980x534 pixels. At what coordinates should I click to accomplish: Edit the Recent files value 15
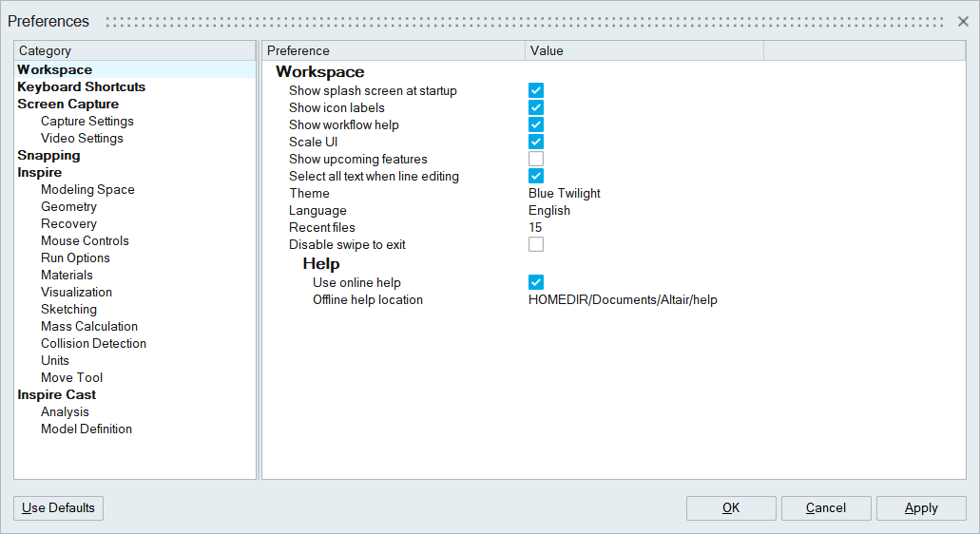(x=536, y=228)
